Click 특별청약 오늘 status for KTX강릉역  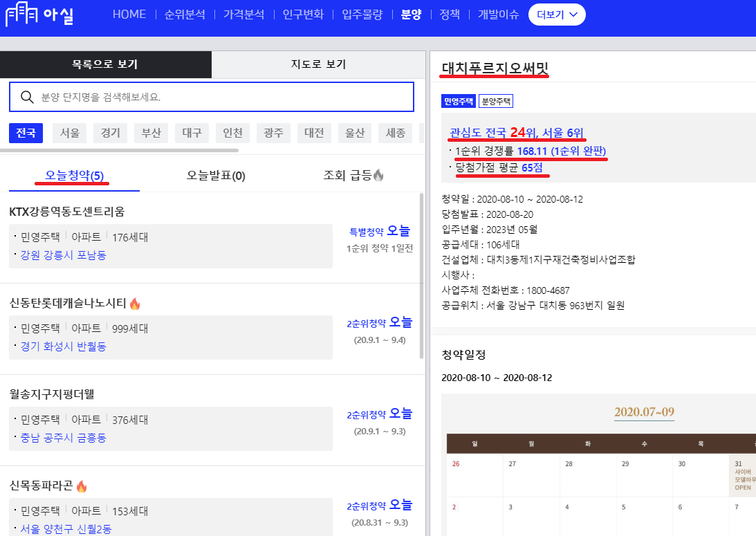point(380,231)
